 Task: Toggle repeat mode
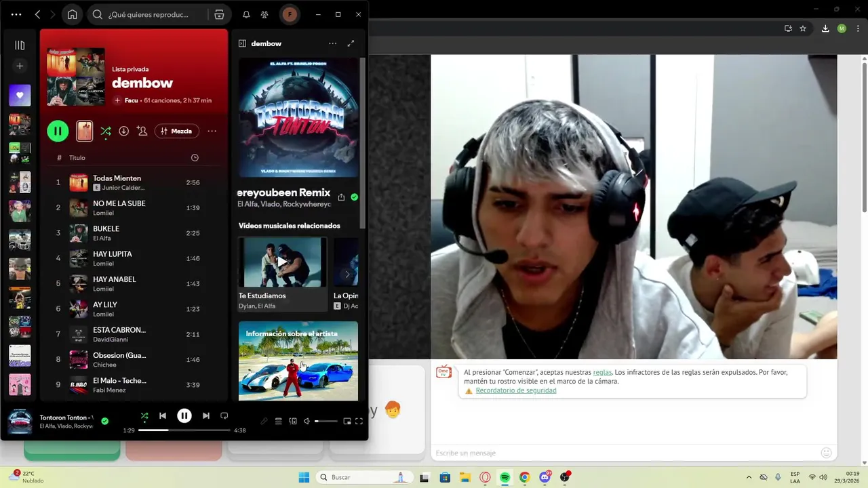224,415
